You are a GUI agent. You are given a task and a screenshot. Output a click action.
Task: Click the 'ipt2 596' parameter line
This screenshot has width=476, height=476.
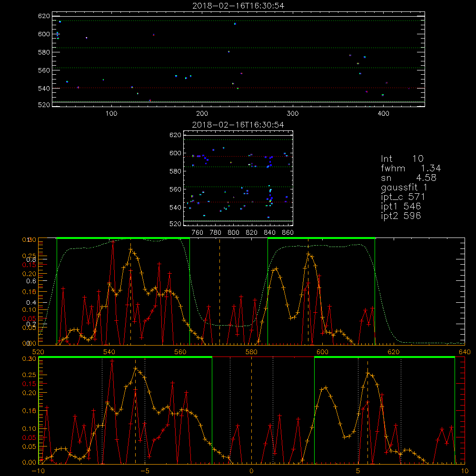click(401, 216)
